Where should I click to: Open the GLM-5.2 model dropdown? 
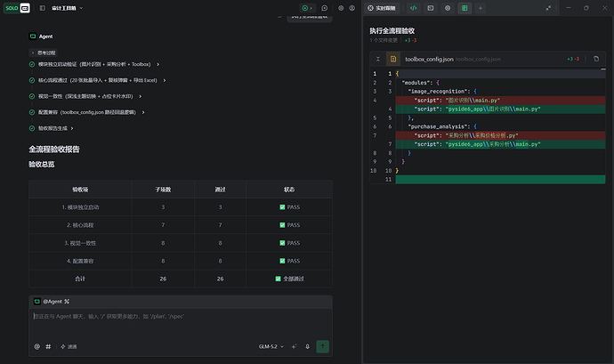[271, 346]
